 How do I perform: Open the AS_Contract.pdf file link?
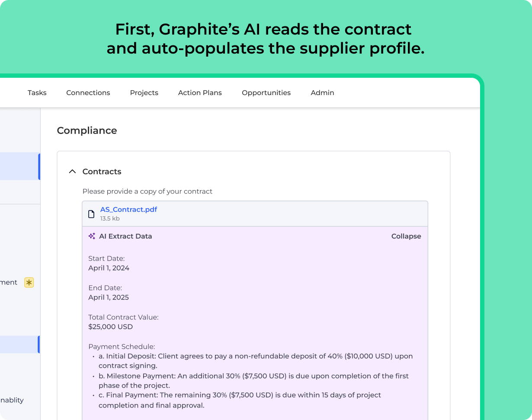coord(128,209)
